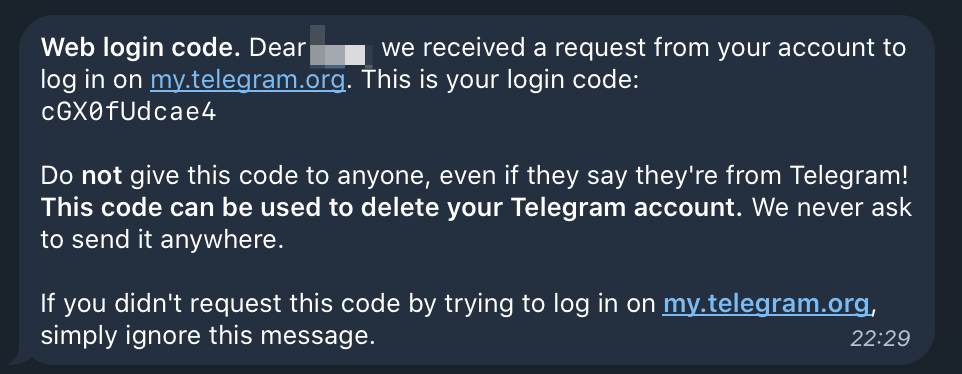Click the blurred recipient name after "Dear"
This screenshot has height=374, width=962.
[341, 47]
